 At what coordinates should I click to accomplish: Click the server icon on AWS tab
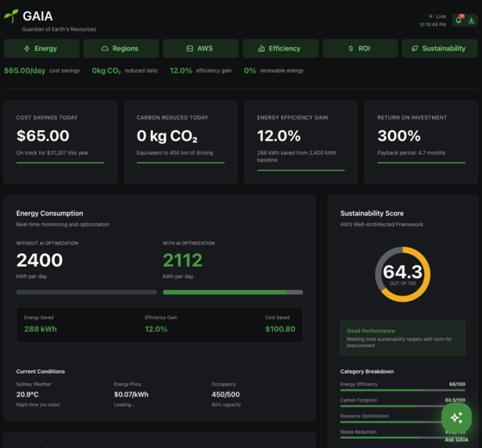[x=190, y=48]
